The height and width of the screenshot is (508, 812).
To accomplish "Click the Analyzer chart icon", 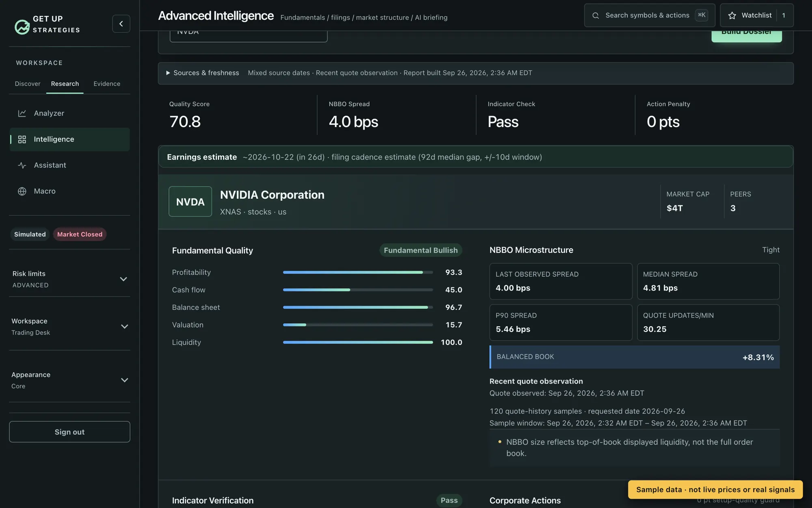I will pyautogui.click(x=22, y=113).
